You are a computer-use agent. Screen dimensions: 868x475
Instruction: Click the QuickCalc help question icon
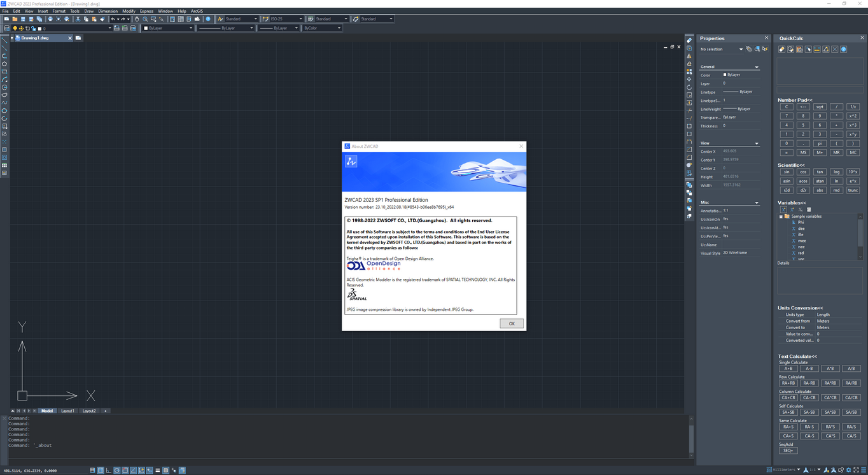click(x=843, y=49)
